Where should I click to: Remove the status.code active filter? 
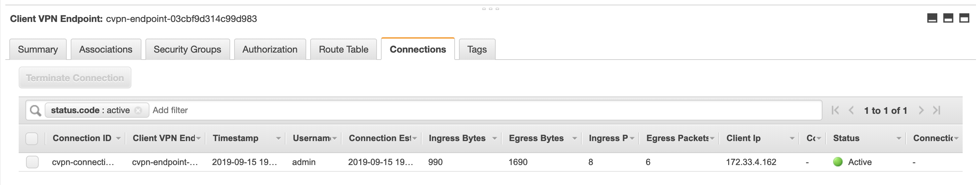pyautogui.click(x=138, y=110)
